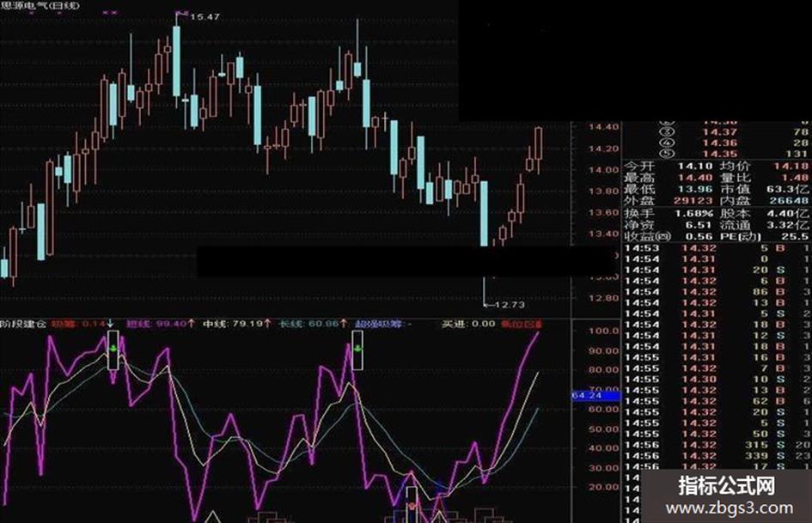This screenshot has width=812, height=523.
Task: Click the 流通 value 3.32亿
Action: (787, 225)
